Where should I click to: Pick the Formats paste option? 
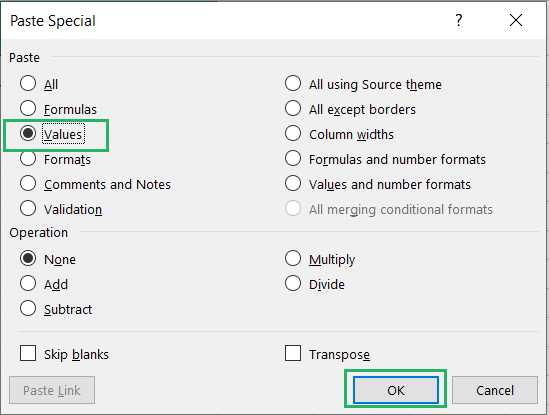pyautogui.click(x=28, y=158)
